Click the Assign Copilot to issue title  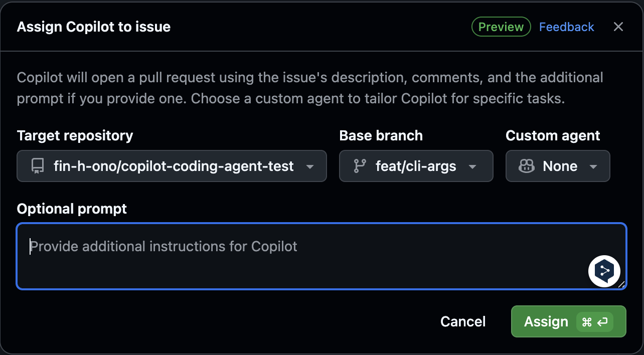pyautogui.click(x=94, y=27)
